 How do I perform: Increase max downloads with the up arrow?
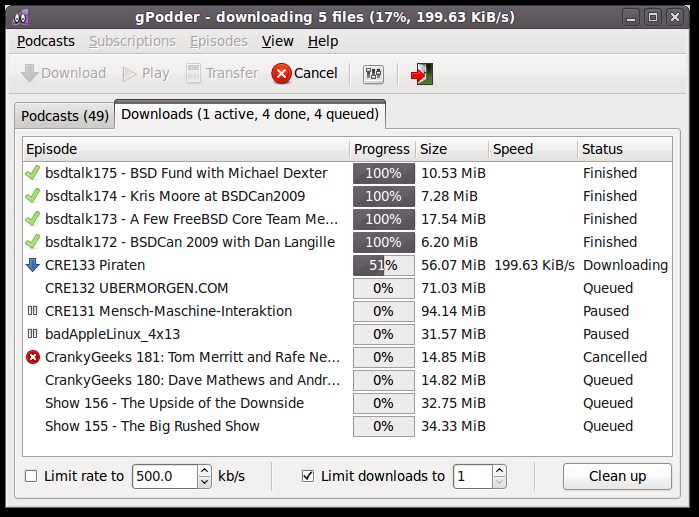pyautogui.click(x=499, y=471)
